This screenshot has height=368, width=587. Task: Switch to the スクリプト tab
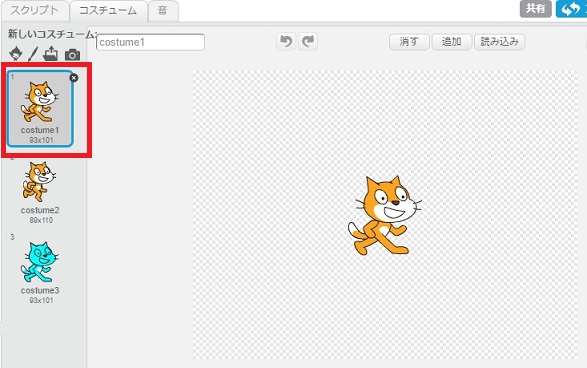coord(35,10)
